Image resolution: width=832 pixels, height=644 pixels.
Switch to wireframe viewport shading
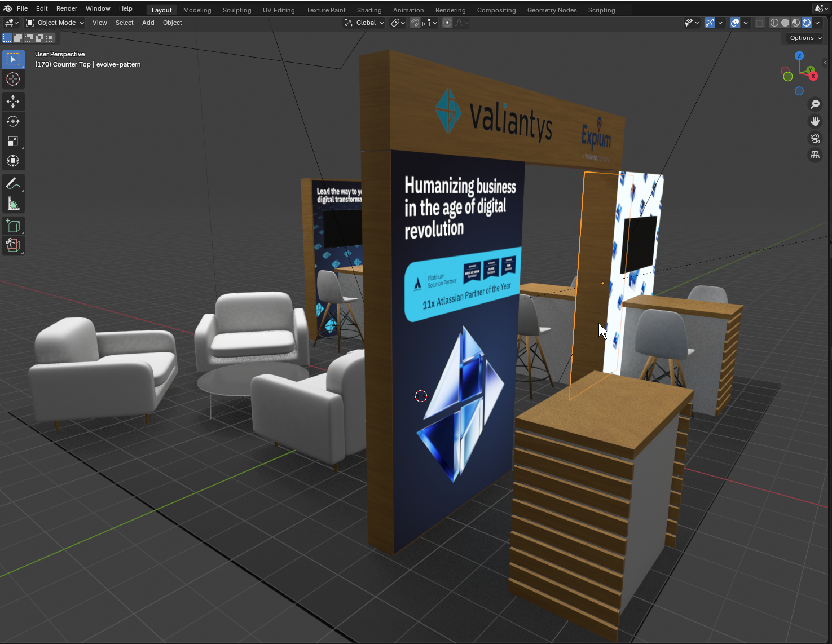774,23
